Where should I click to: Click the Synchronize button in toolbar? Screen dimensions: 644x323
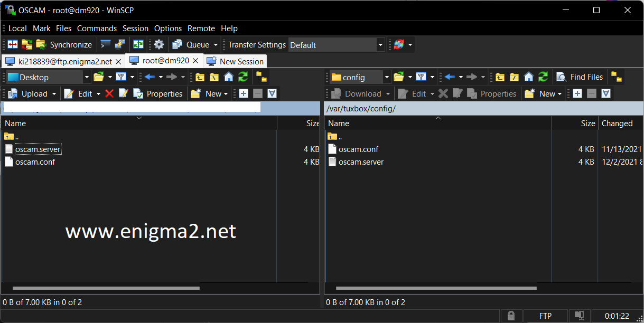click(64, 45)
